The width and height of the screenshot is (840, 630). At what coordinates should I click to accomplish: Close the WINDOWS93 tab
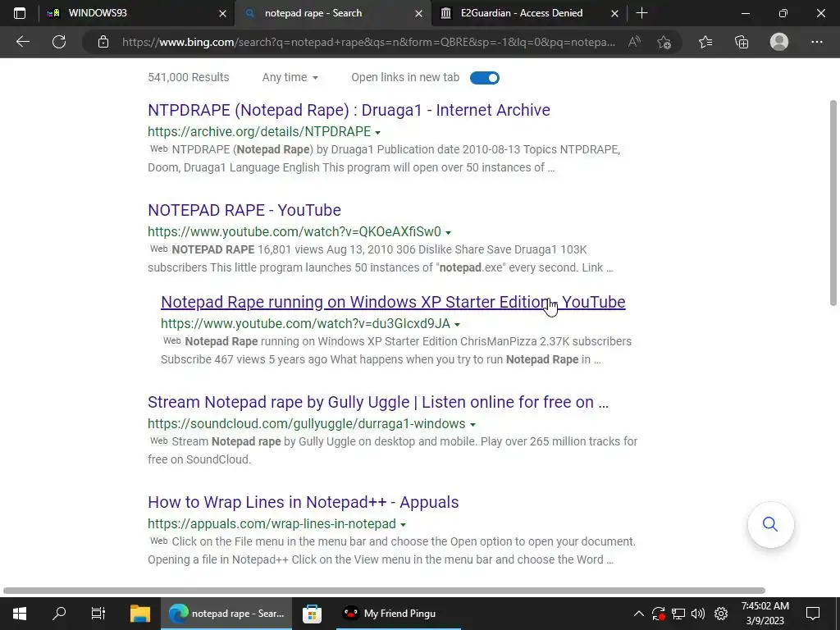(x=223, y=13)
